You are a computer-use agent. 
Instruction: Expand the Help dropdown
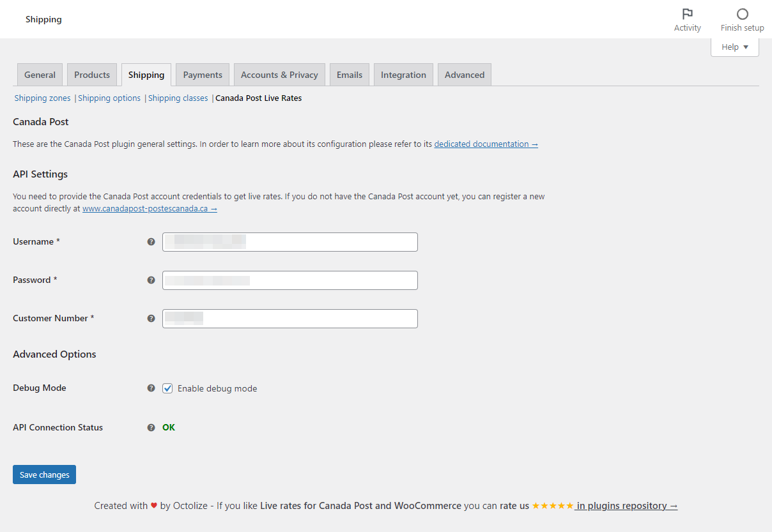click(735, 47)
